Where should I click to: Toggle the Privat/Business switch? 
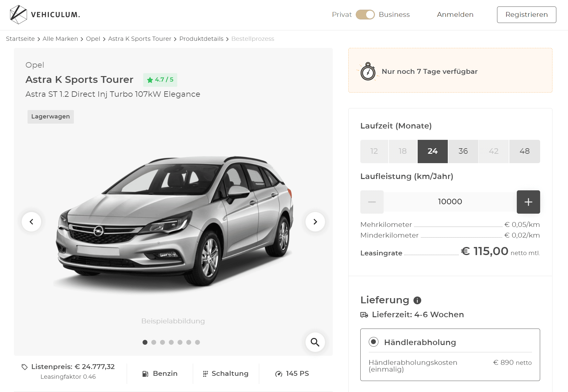point(365,15)
